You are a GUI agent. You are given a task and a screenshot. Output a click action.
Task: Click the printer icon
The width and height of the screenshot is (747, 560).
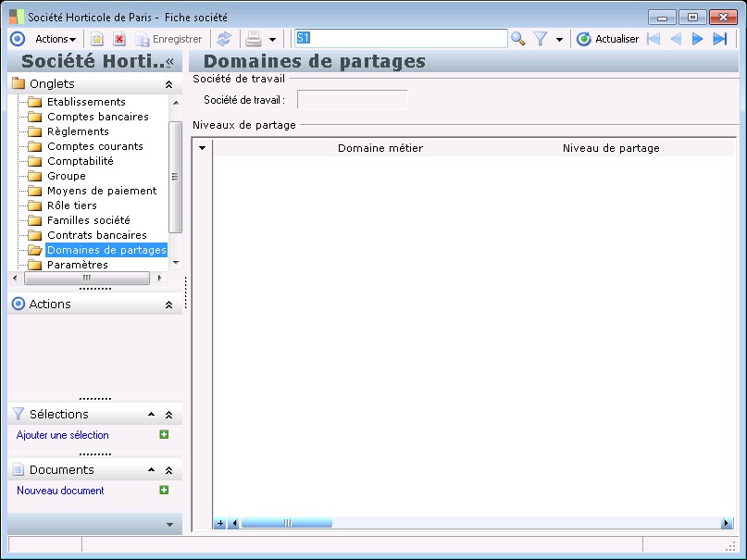tap(254, 39)
